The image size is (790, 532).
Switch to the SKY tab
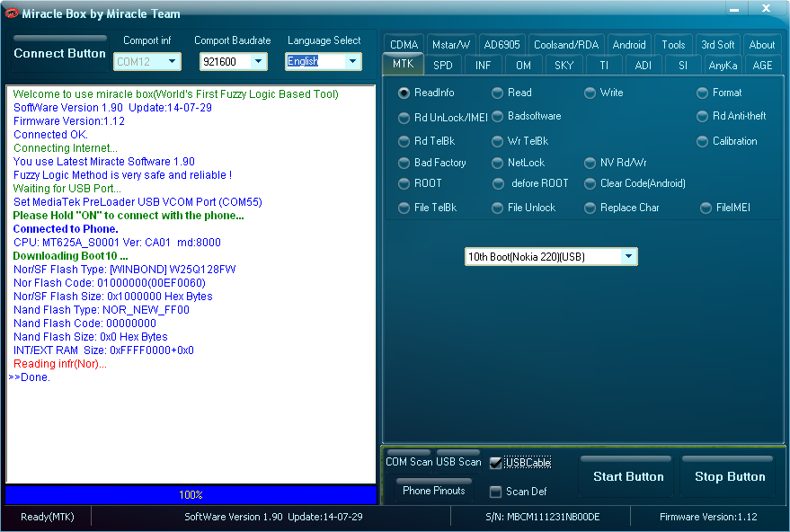click(564, 66)
